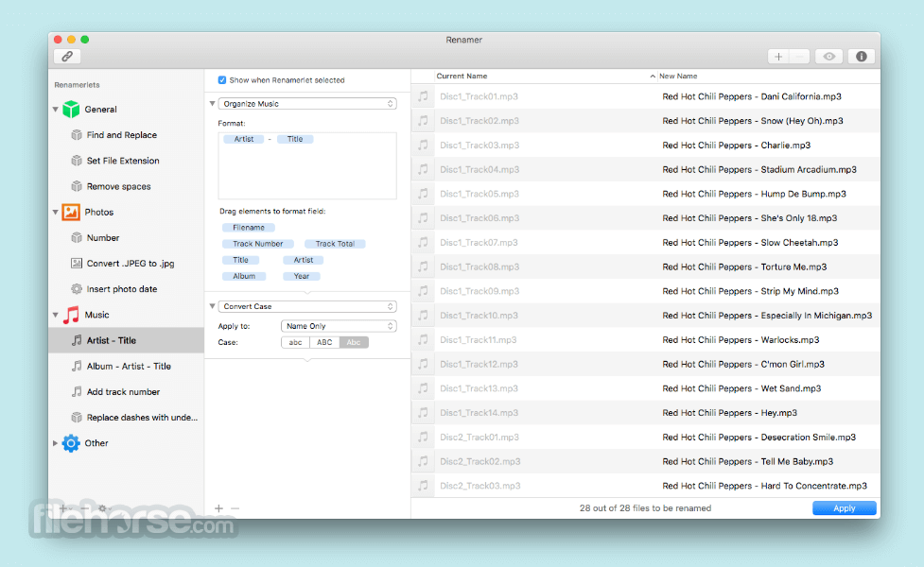Image resolution: width=924 pixels, height=567 pixels.
Task: Click inside the Format field area
Action: (x=307, y=165)
